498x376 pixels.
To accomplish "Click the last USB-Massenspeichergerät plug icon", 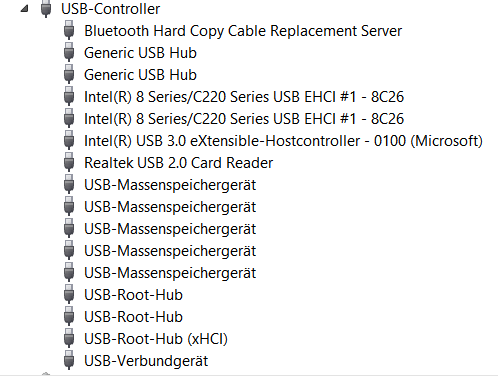I will [69, 272].
